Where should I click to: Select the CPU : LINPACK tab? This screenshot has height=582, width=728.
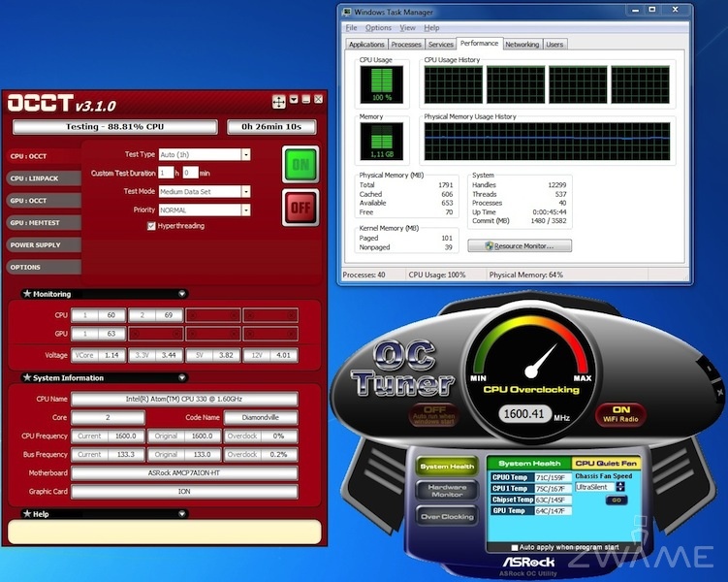(x=45, y=178)
